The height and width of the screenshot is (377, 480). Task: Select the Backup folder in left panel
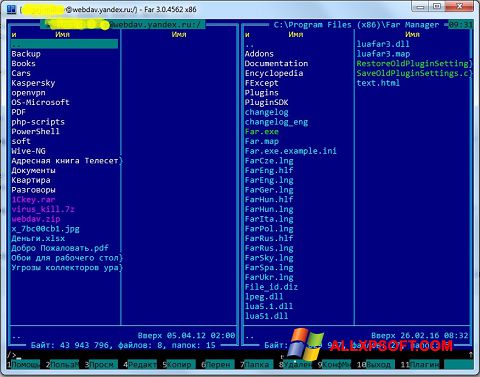point(26,54)
